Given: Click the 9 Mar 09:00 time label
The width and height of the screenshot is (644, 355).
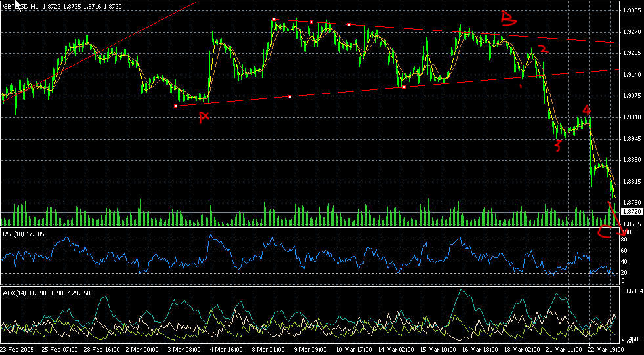Looking at the screenshot, I should coord(310,349).
